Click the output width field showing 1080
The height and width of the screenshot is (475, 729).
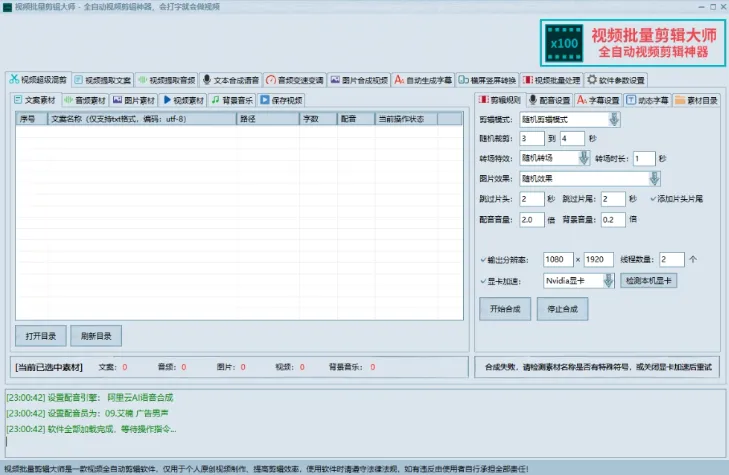(558, 259)
